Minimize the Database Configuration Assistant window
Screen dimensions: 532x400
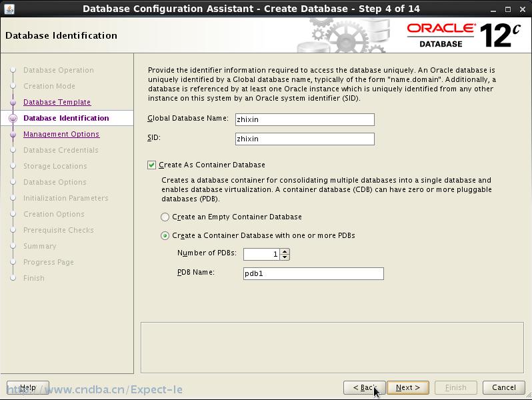pyautogui.click(x=493, y=9)
